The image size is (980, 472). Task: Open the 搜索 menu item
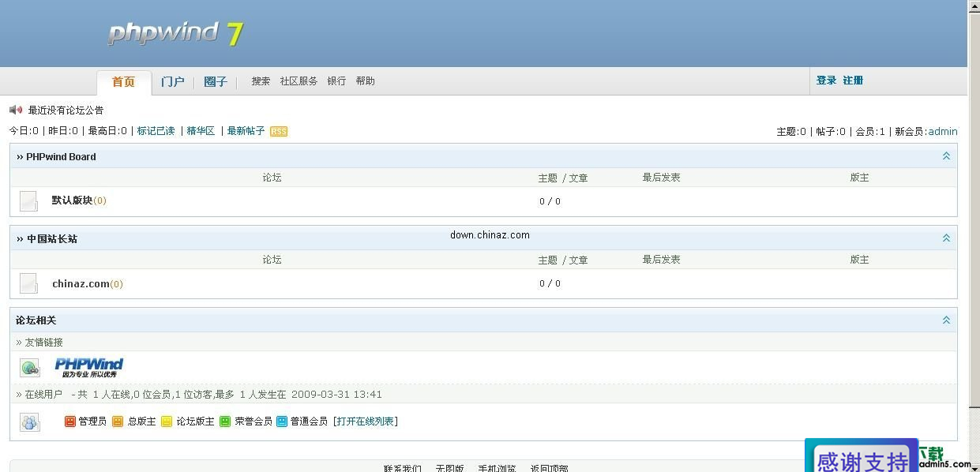[261, 81]
